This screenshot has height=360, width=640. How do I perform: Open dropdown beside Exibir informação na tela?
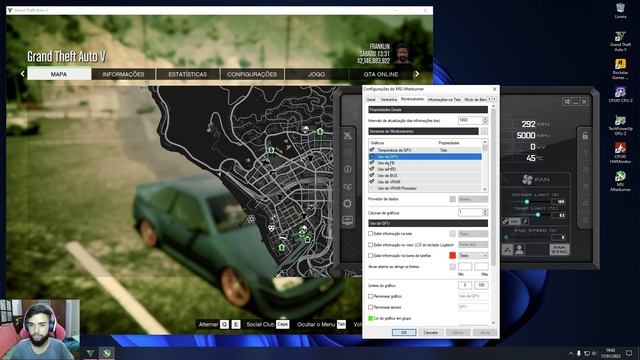click(473, 233)
